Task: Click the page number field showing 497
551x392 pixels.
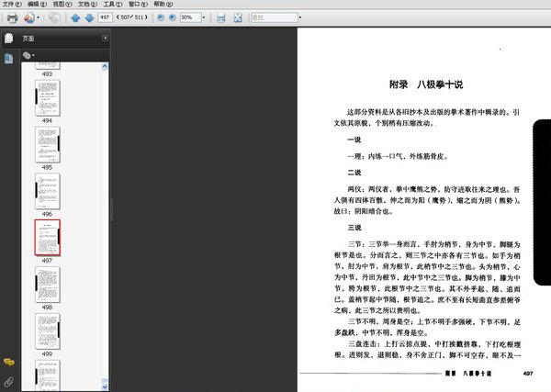Action: [x=105, y=17]
